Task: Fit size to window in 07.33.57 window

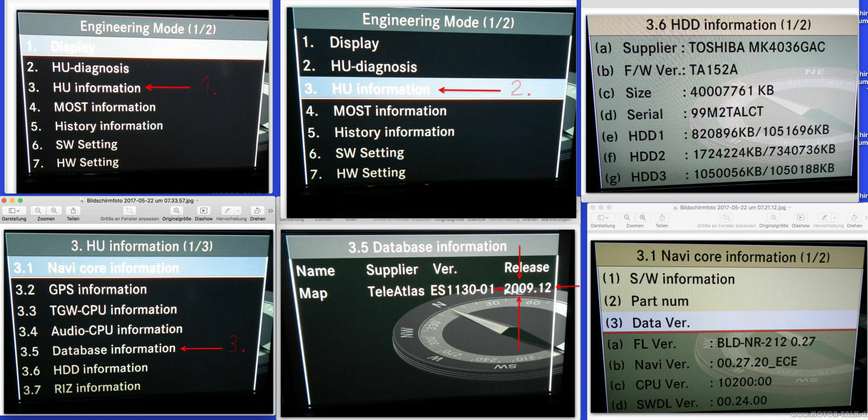Action: click(x=129, y=210)
